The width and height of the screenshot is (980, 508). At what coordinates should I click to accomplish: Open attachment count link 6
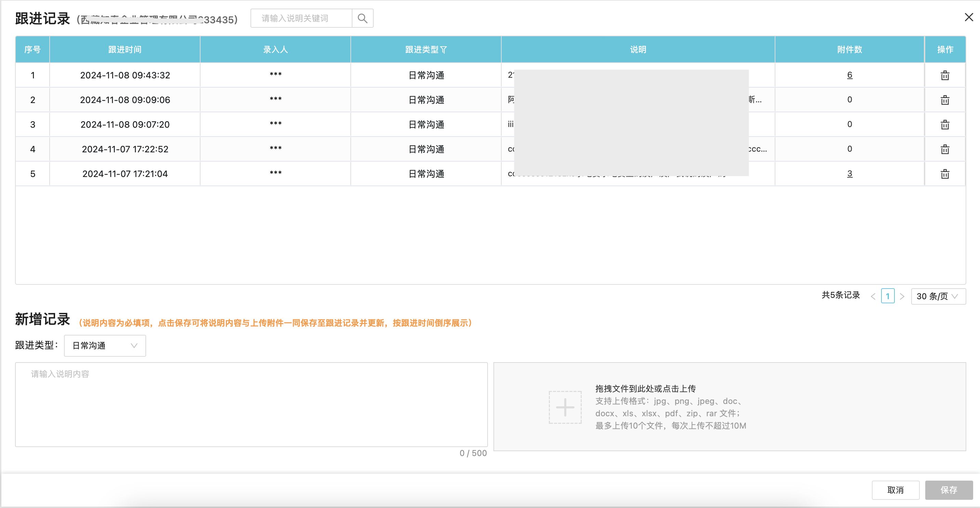point(850,75)
